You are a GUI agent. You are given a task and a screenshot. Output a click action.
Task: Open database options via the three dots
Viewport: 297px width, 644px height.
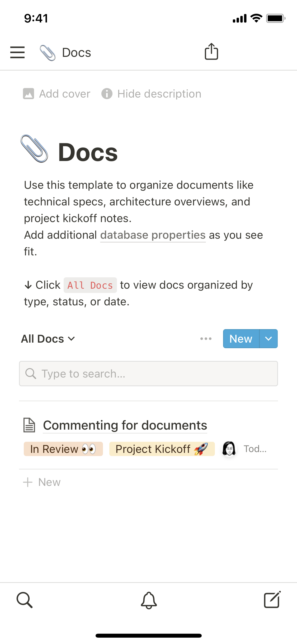click(206, 339)
